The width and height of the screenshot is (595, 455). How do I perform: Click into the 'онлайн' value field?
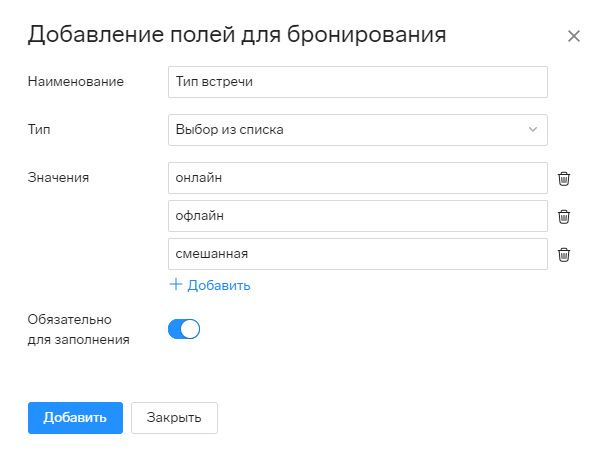tap(358, 178)
